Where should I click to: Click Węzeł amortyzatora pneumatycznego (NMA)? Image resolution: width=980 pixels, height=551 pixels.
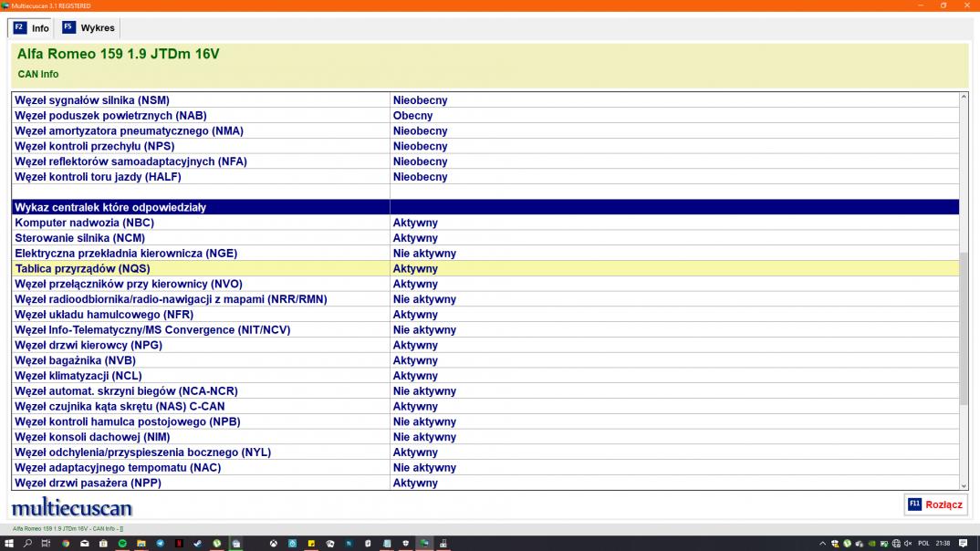pos(485,130)
